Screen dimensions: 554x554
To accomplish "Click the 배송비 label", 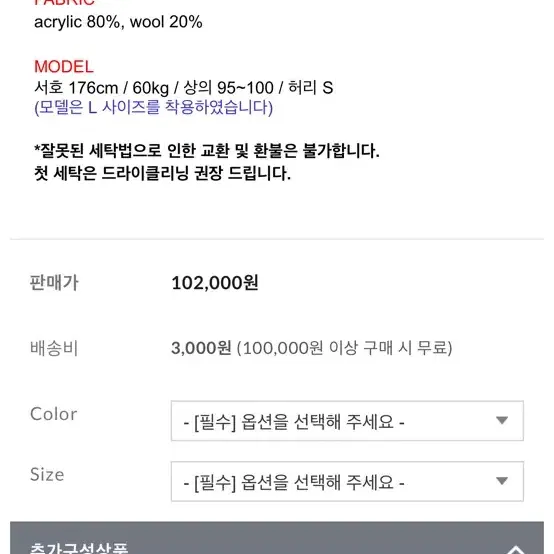I will [54, 348].
